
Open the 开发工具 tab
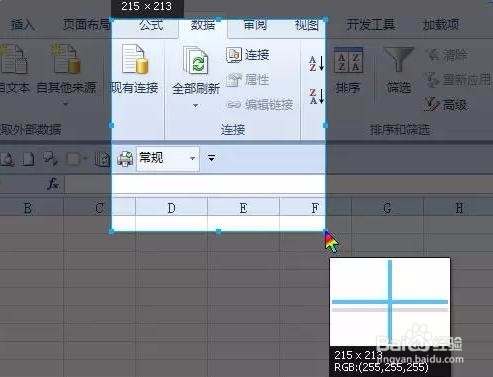point(371,25)
